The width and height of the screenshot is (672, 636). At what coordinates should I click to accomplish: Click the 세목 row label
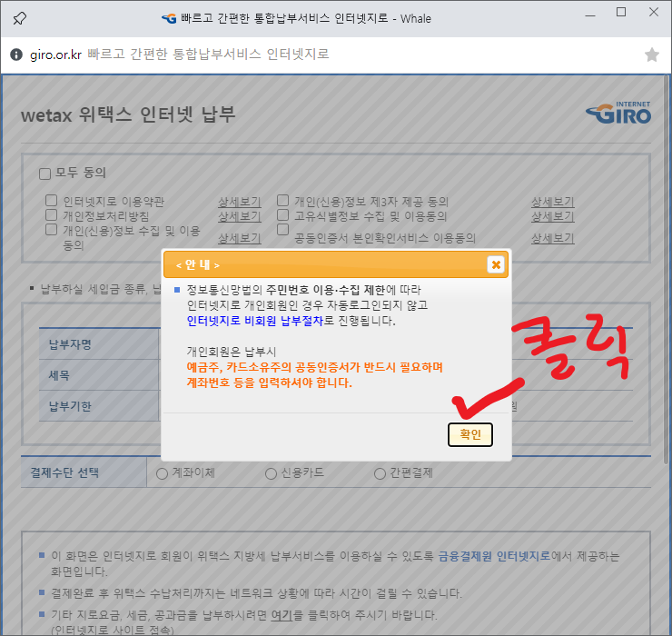(x=59, y=375)
